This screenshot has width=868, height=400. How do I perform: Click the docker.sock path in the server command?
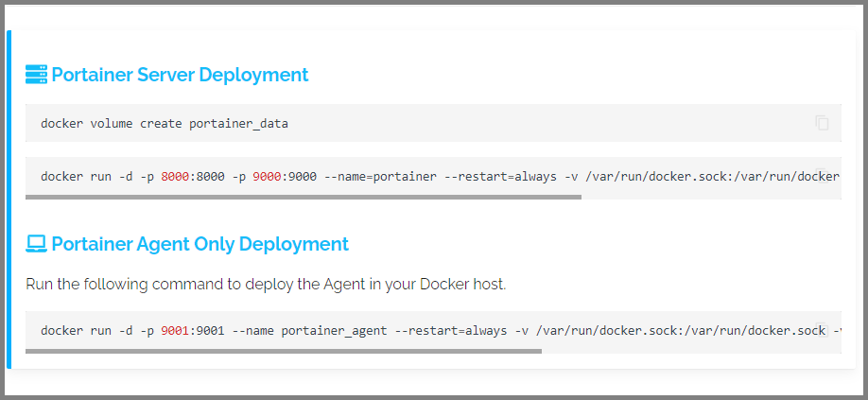[x=713, y=177]
